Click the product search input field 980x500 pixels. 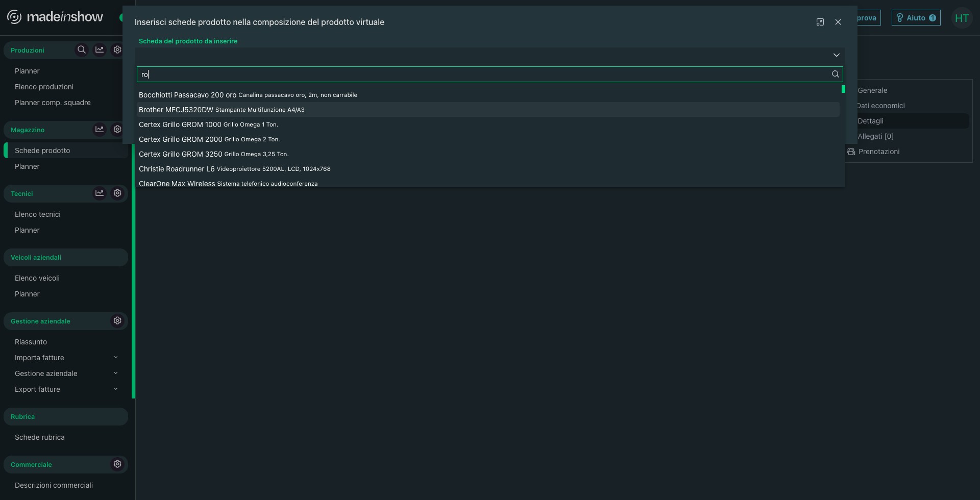pyautogui.click(x=485, y=74)
